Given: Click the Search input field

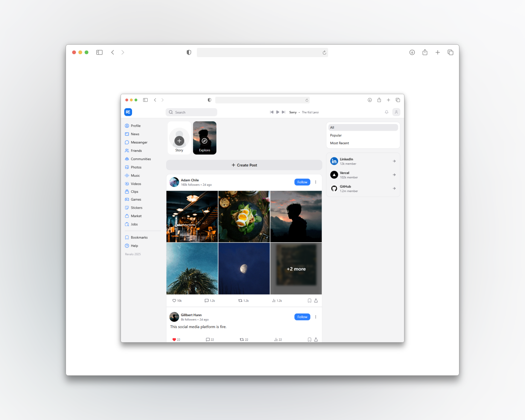Looking at the screenshot, I should pyautogui.click(x=194, y=112).
